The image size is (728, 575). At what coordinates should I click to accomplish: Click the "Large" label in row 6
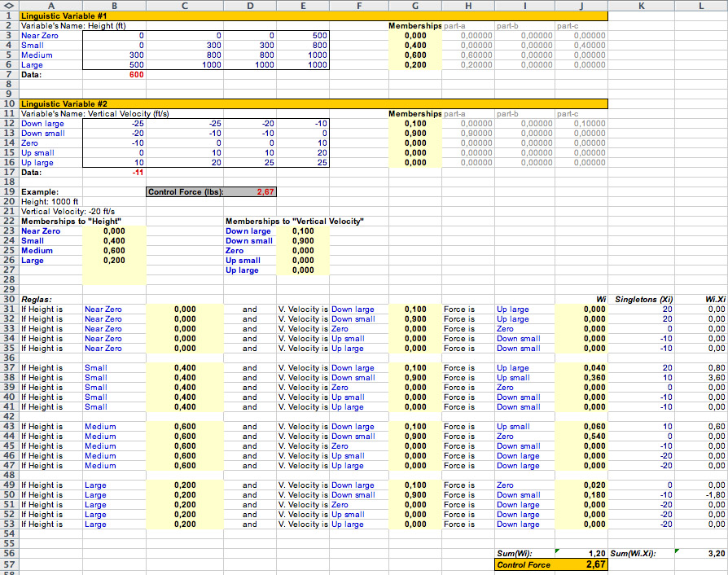32,65
